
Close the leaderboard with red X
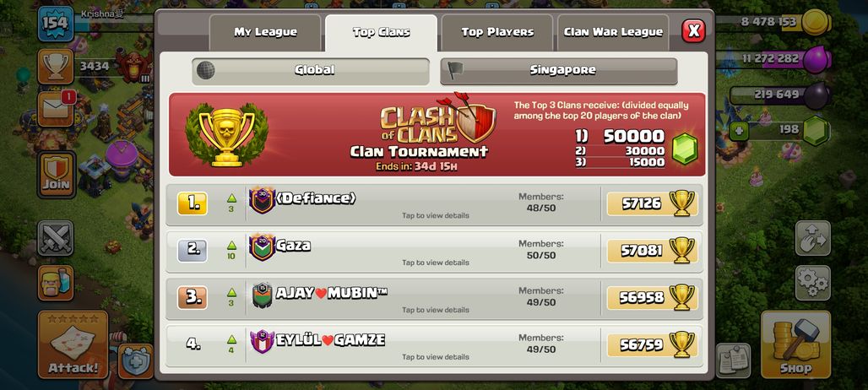coord(693,30)
